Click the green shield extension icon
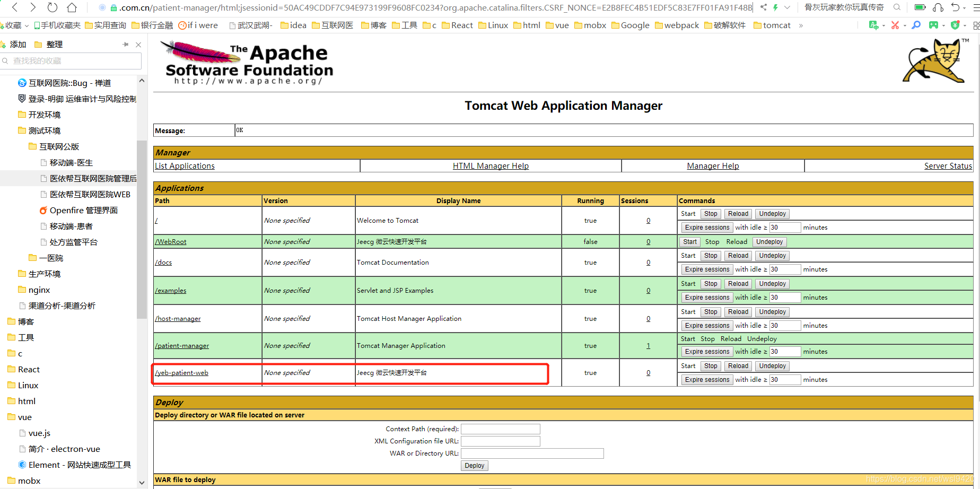980x489 pixels. (955, 25)
